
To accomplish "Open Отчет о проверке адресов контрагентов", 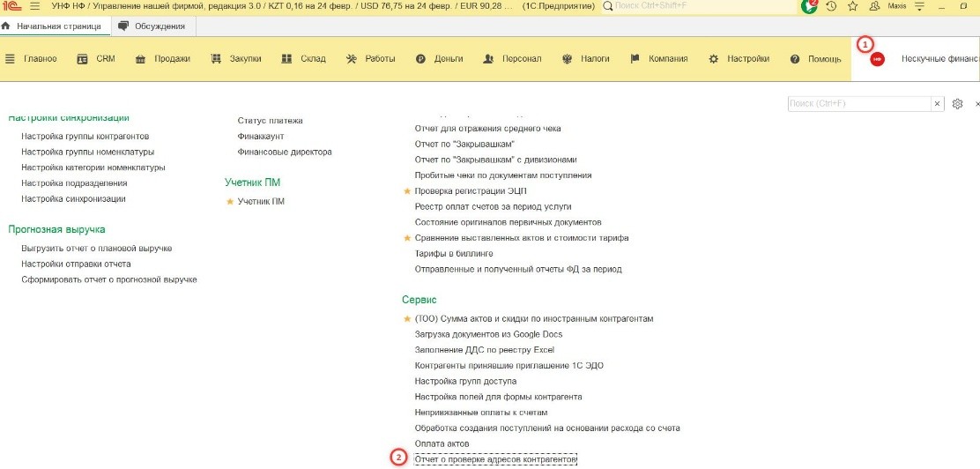I will tap(495, 459).
